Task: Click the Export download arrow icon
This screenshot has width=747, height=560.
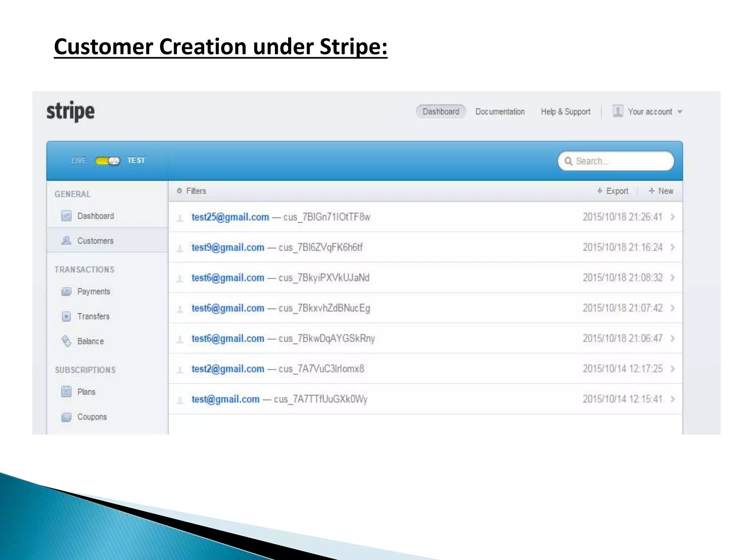Action: coord(600,191)
